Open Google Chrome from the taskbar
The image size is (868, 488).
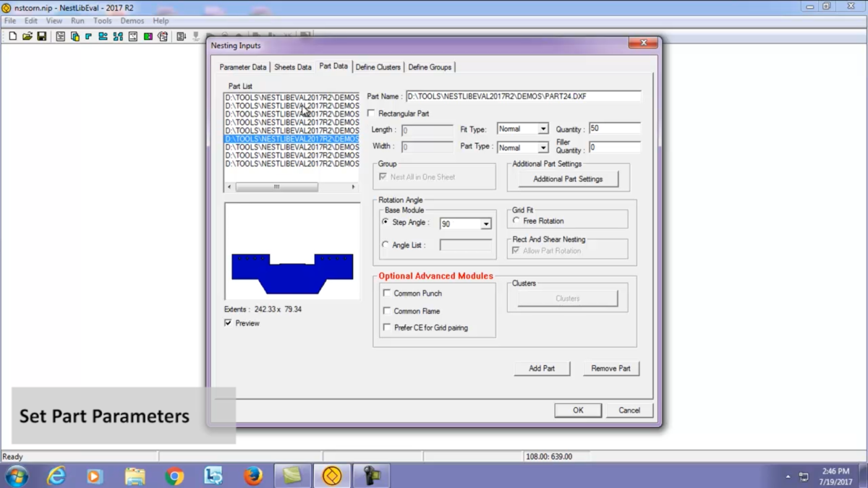point(174,476)
